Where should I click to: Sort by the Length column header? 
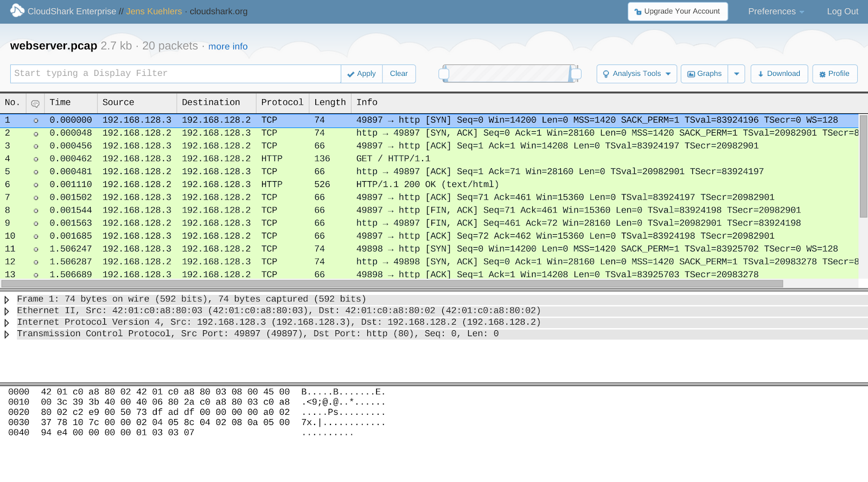point(330,102)
